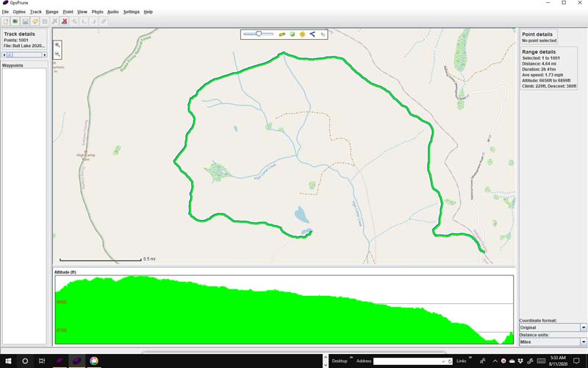Screen dimensions: 588x368
Task: Click the new file toolbar icon
Action: 6,21
